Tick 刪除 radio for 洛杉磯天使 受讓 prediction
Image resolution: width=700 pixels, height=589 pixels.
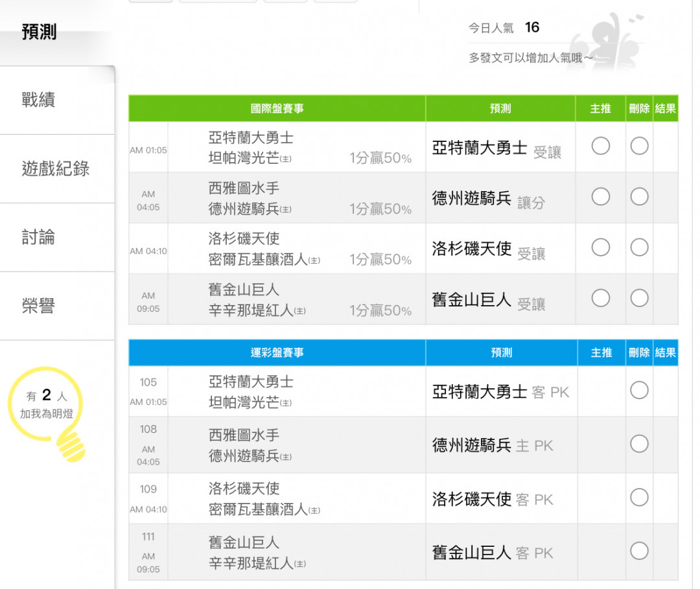(639, 248)
